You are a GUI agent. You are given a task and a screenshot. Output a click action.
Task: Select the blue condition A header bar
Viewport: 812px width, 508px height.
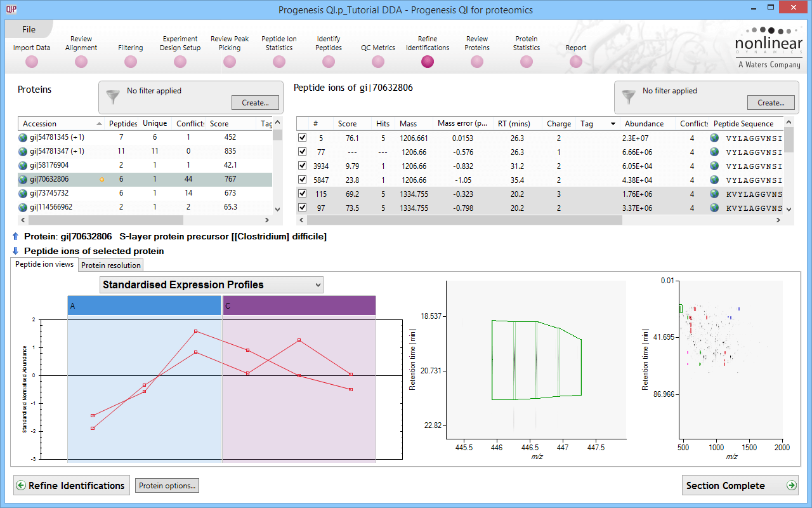click(144, 305)
